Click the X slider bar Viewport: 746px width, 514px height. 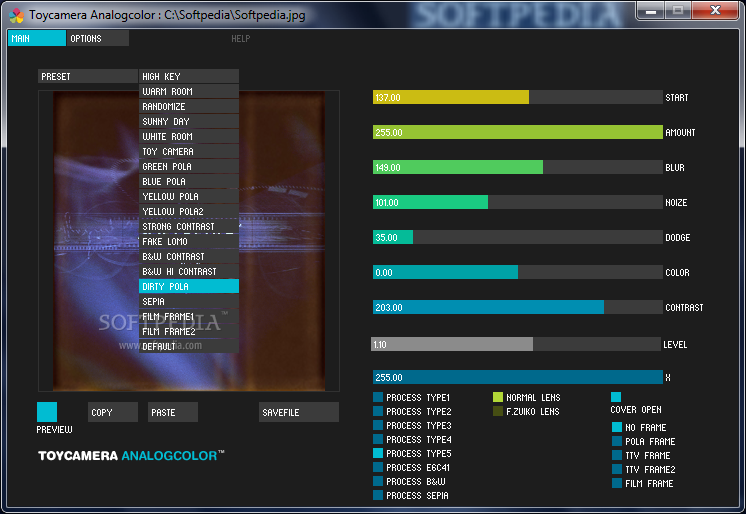tap(518, 377)
